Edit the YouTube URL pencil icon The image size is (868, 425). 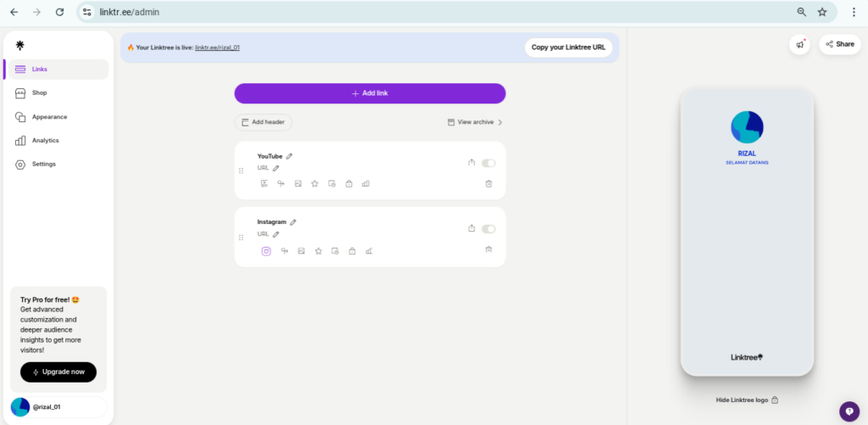click(275, 168)
